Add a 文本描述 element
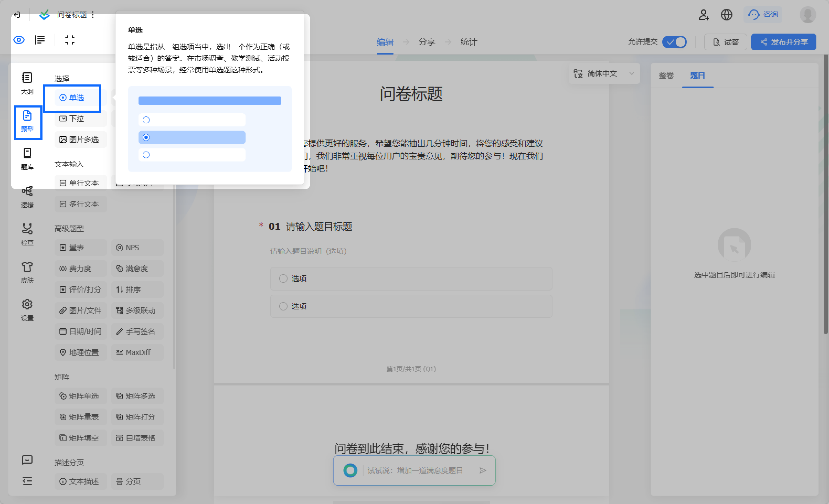The image size is (829, 504). pyautogui.click(x=81, y=481)
